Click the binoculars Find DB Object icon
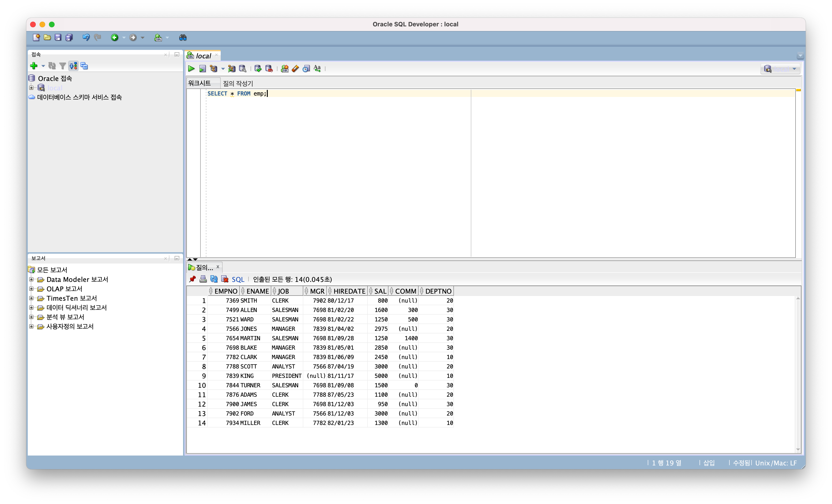Screen dimensions: 832x504 [x=183, y=37]
